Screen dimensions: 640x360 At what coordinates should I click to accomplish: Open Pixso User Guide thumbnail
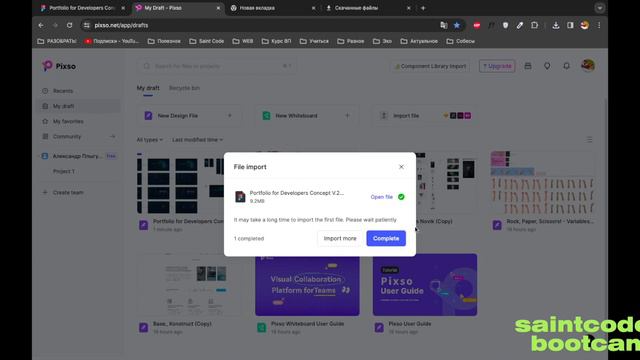tap(425, 284)
